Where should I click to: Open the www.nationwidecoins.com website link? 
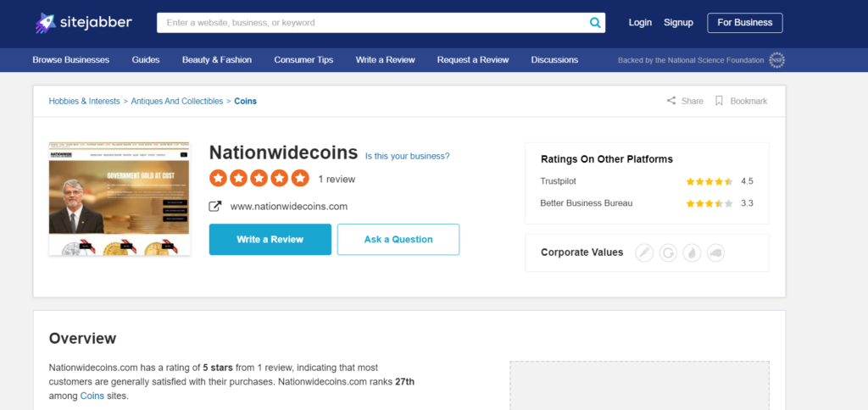[289, 207]
